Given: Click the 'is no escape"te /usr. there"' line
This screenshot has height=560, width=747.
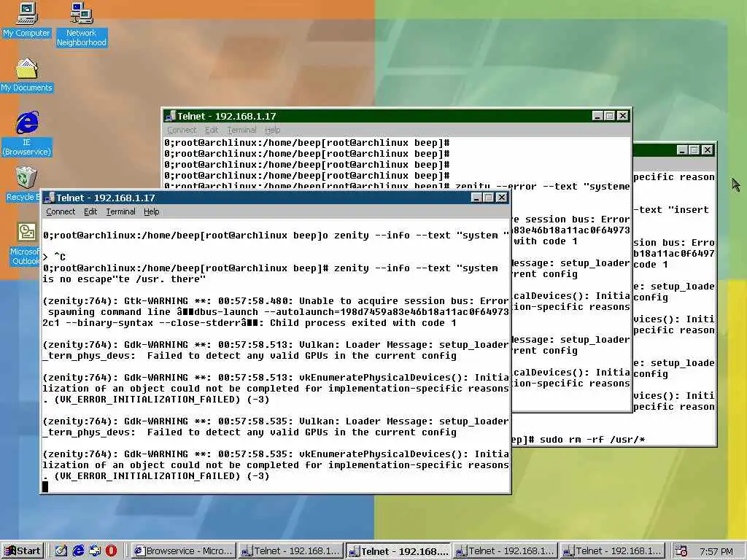Looking at the screenshot, I should 124,279.
